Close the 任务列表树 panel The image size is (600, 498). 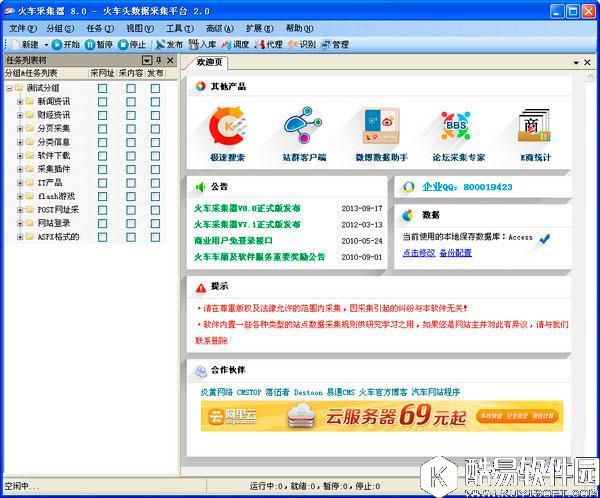(170, 60)
